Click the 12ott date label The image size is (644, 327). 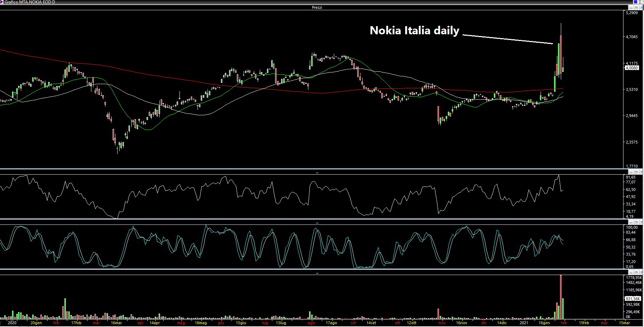(x=411, y=323)
